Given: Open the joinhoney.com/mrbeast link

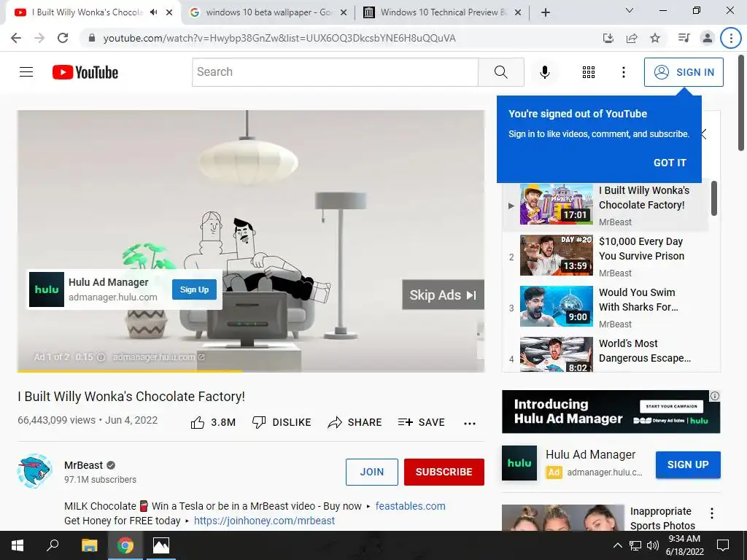Looking at the screenshot, I should point(264,521).
